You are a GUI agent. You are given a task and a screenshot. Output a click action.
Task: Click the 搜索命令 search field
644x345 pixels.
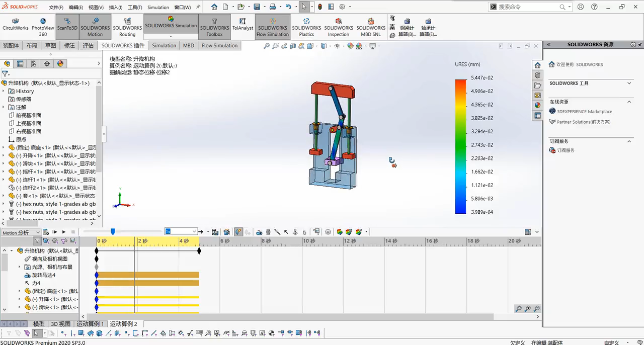pyautogui.click(x=527, y=7)
